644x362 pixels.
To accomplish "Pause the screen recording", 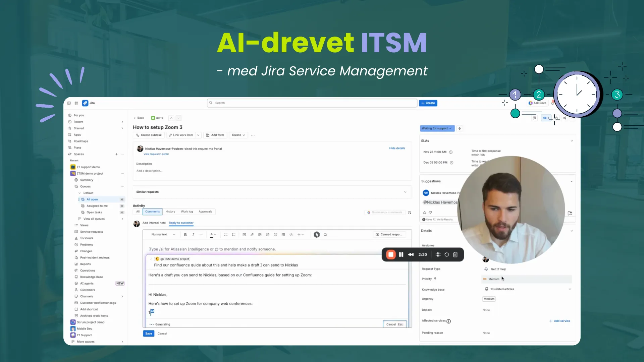I will (x=401, y=254).
